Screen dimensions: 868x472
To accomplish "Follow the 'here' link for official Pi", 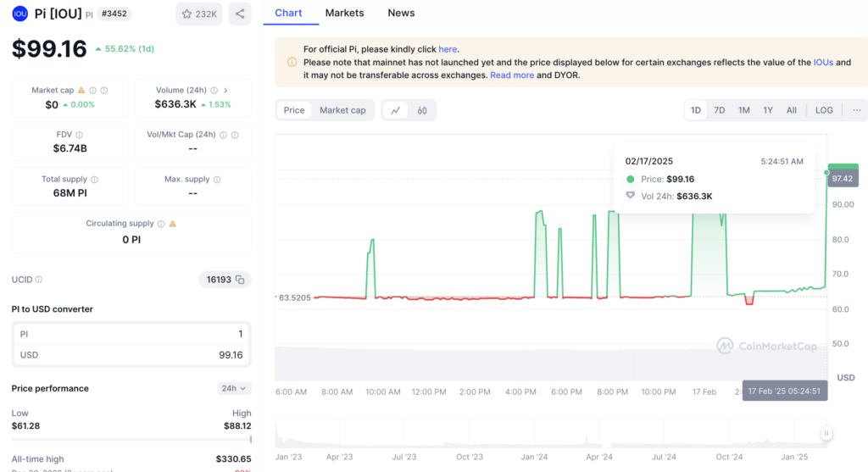I will pos(448,49).
